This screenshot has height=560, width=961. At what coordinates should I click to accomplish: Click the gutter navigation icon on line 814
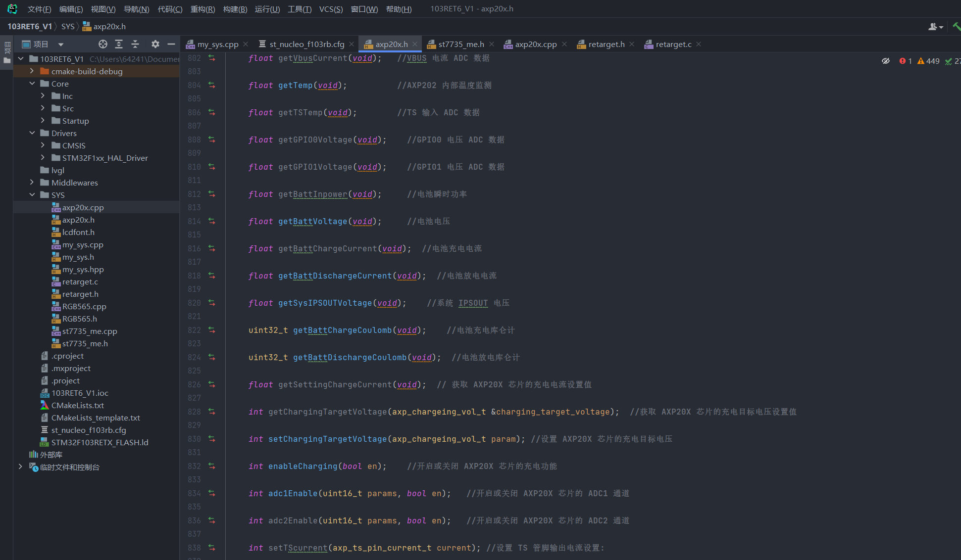click(212, 221)
